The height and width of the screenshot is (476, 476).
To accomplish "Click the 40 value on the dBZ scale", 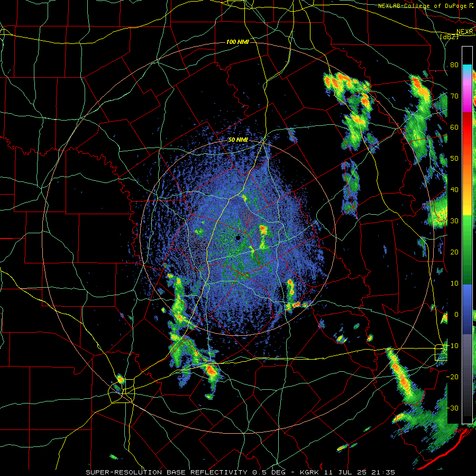I will pos(454,190).
